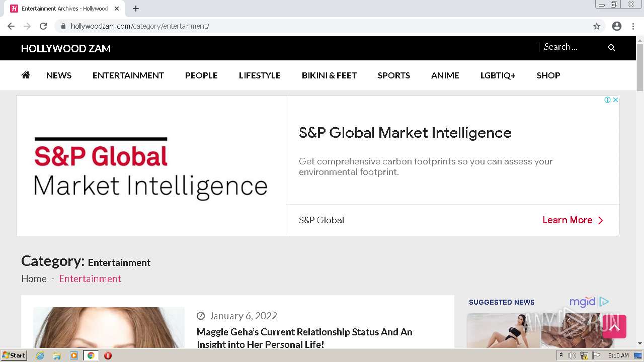The image size is (644, 362).
Task: Open the PEOPLE menu item
Action: (x=201, y=75)
